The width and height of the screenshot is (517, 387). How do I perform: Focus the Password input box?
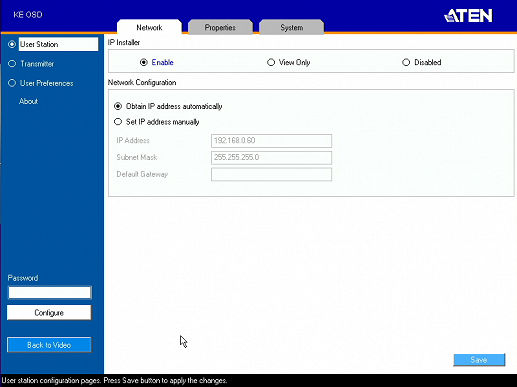pos(49,293)
